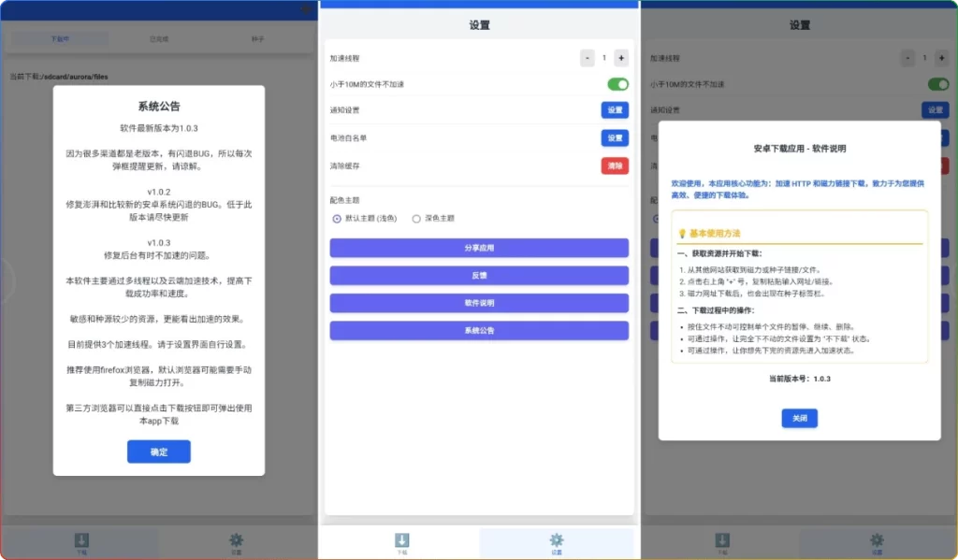Select the 深色主题 radio button
The image size is (958, 560).
click(415, 220)
